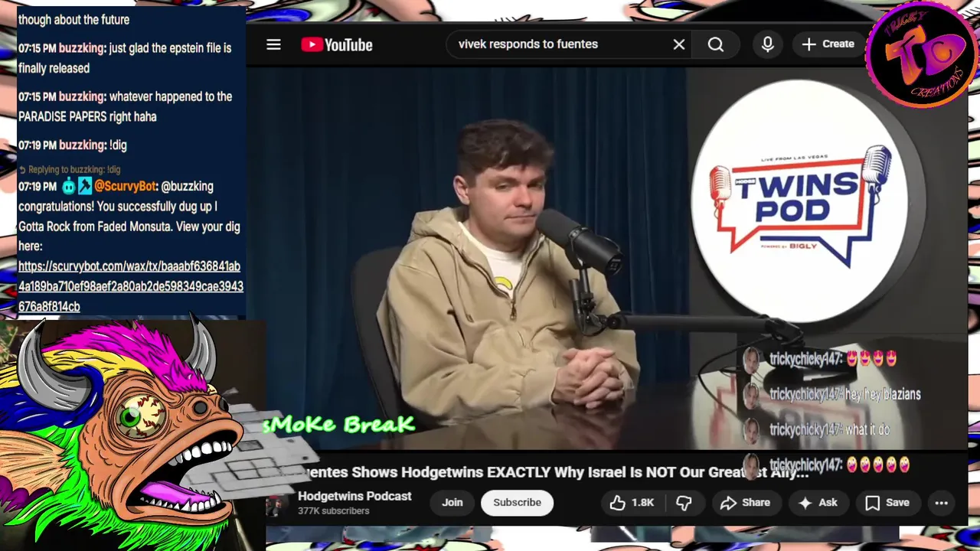The image size is (980, 551).
Task: Click the 'PARADISE PAPERS' chat message
Action: (126, 106)
